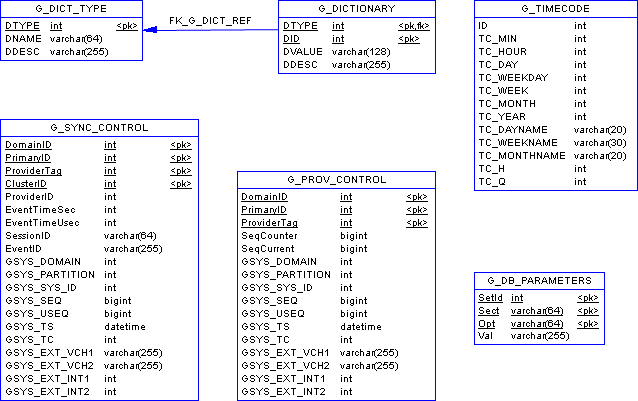Click DomainID in G_SYNC_CONTROL

pyautogui.click(x=28, y=145)
